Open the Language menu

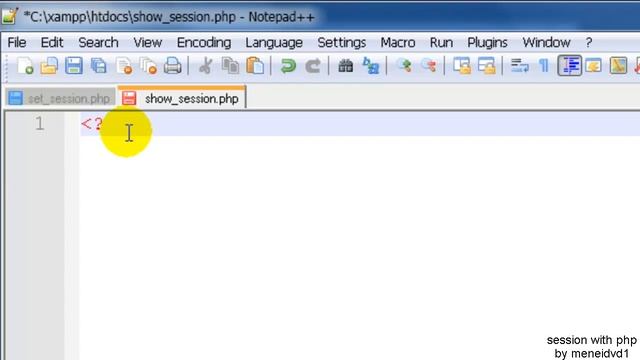point(274,42)
